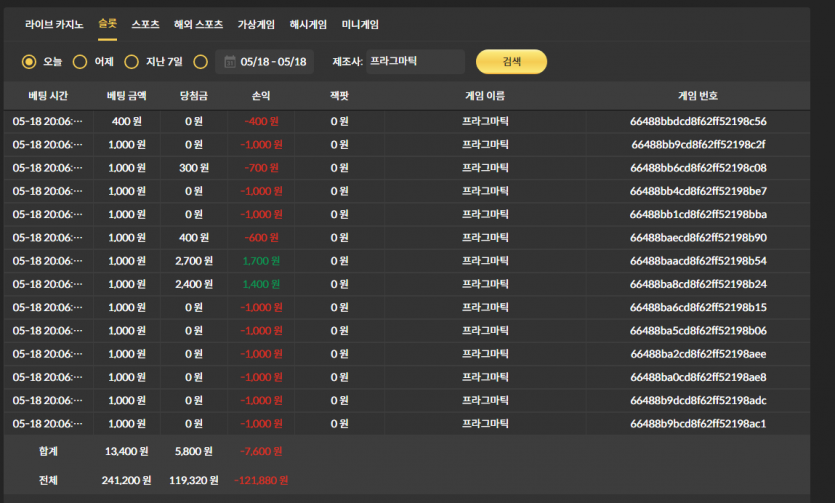Click the 잭팟 column header
835x503 pixels.
(x=339, y=96)
